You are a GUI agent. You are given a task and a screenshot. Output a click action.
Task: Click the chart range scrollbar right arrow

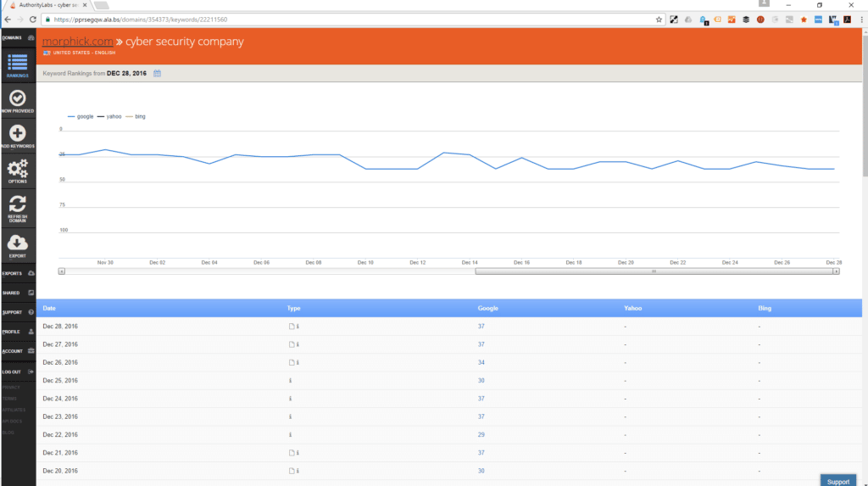836,271
